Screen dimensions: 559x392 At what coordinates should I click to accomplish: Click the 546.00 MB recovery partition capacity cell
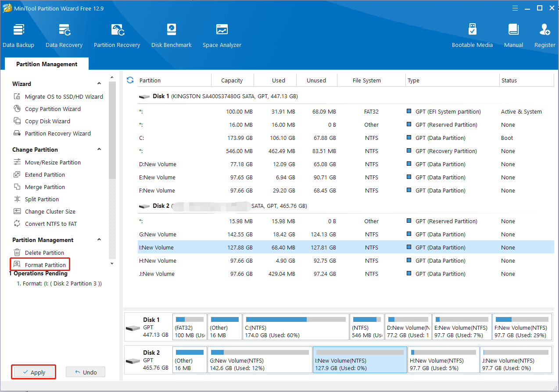239,151
